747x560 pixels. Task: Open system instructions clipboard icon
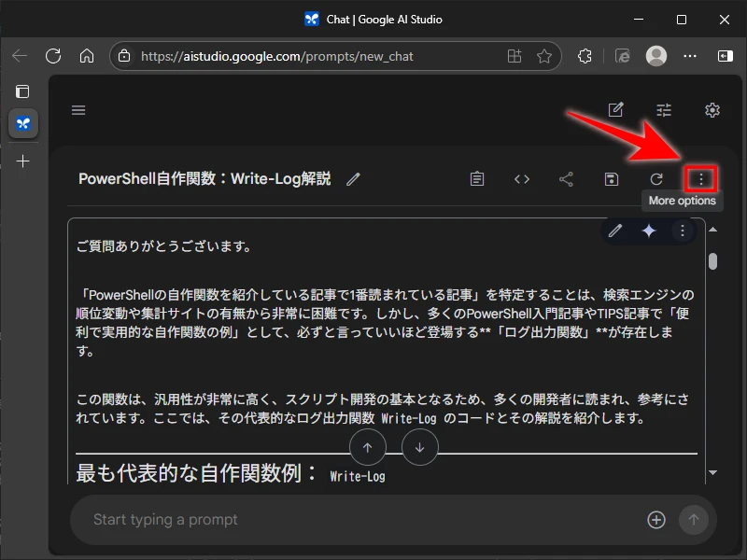tap(477, 179)
